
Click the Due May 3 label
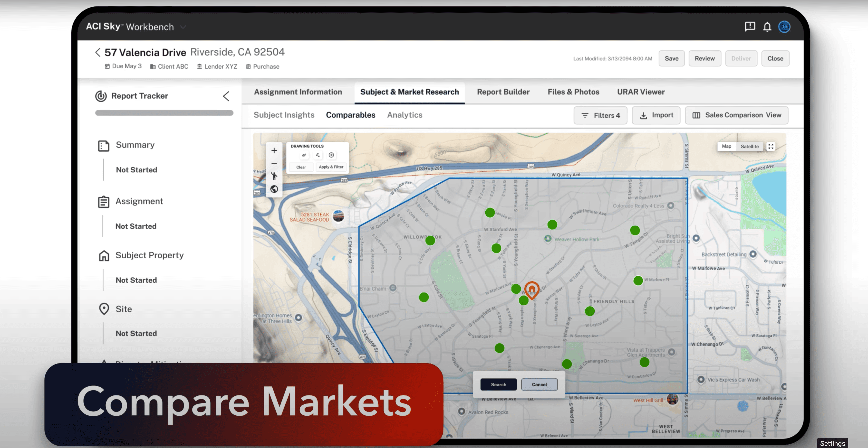(x=123, y=66)
